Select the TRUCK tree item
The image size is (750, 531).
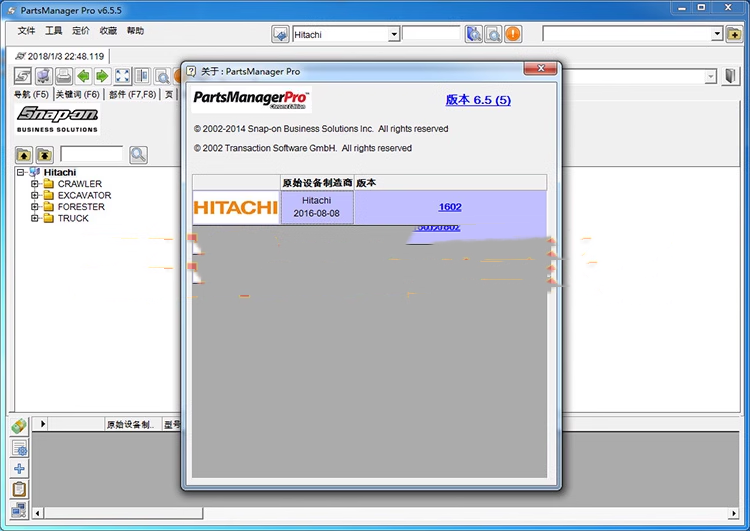point(73,218)
